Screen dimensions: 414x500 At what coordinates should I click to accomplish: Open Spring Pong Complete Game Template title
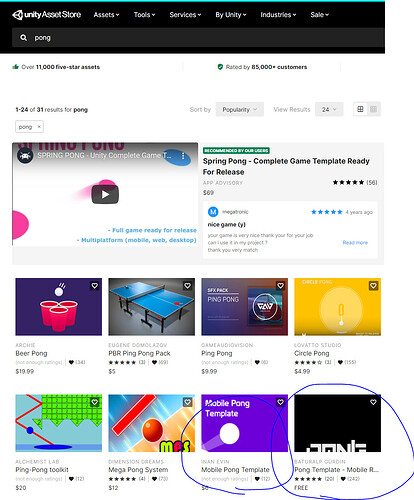point(286,166)
